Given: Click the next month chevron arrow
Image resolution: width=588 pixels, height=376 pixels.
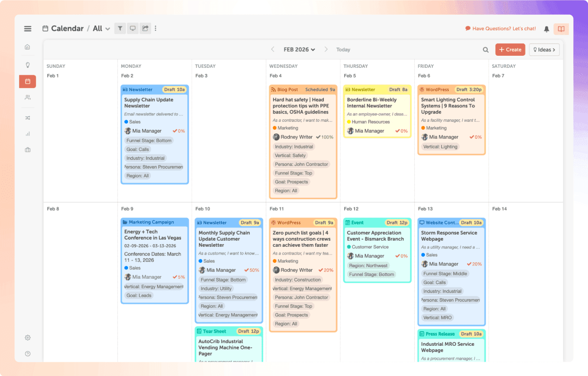Looking at the screenshot, I should point(326,49).
